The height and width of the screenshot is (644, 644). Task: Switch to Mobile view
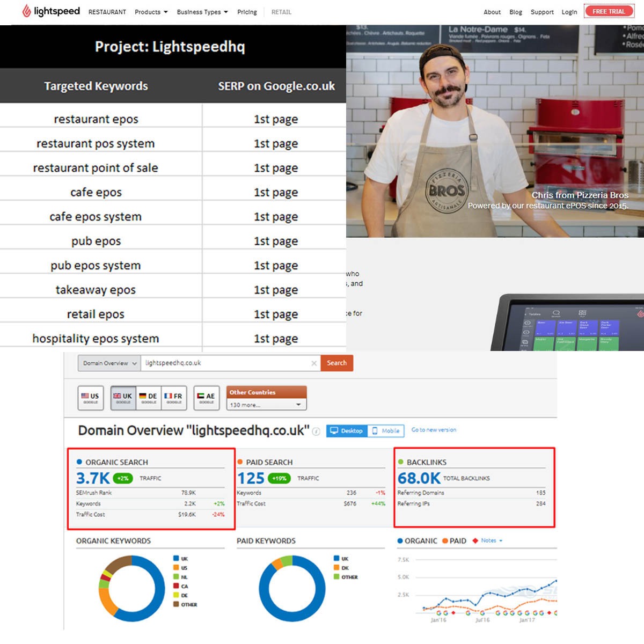(386, 430)
